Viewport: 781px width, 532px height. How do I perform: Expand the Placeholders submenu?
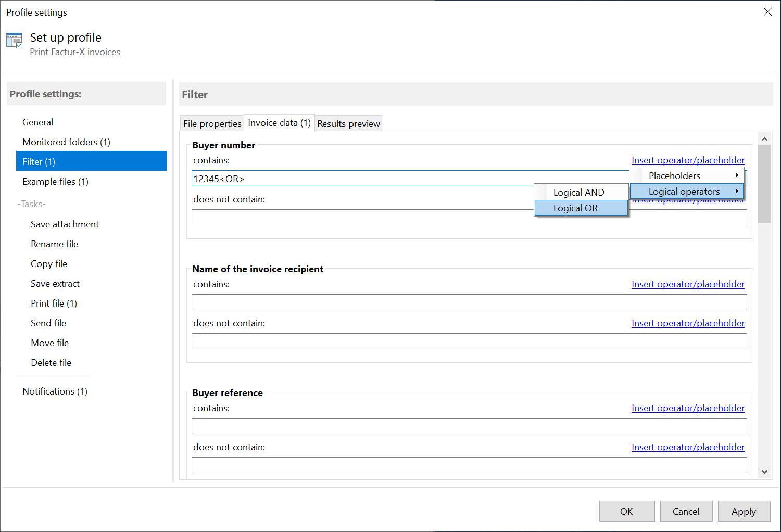[687, 176]
